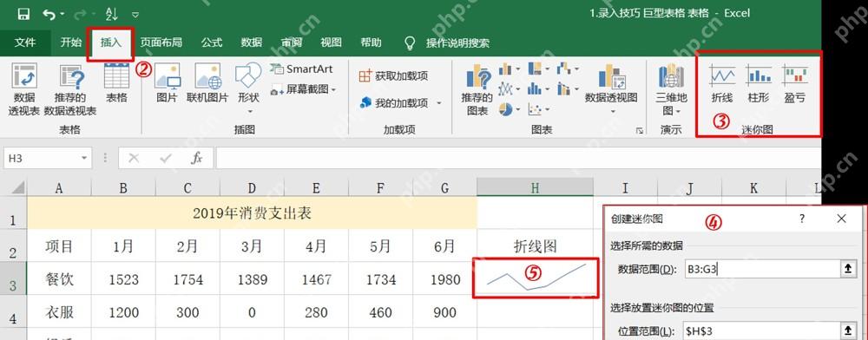Insert a waterfall chart
This screenshot has width=868, height=340.
(x=568, y=69)
